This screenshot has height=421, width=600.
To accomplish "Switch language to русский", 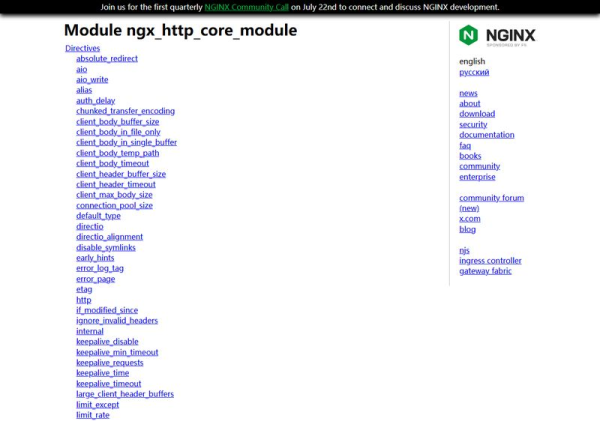I will pyautogui.click(x=474, y=72).
